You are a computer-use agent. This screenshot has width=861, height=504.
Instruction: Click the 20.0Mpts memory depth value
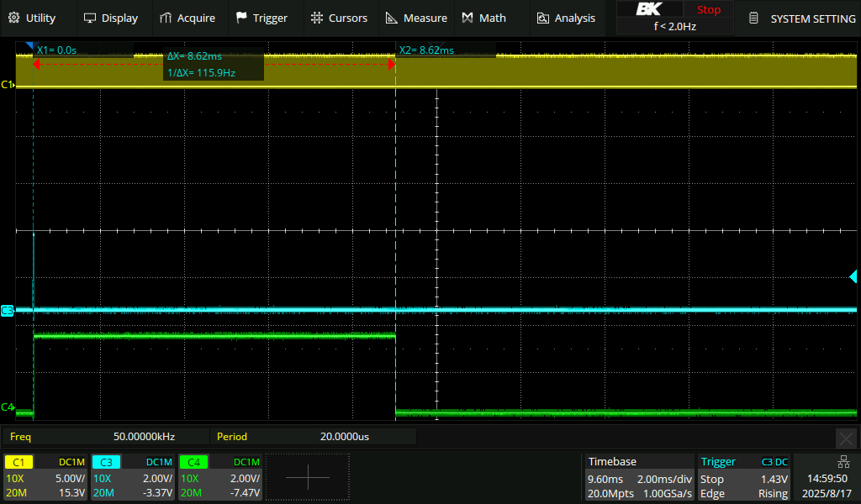610,494
